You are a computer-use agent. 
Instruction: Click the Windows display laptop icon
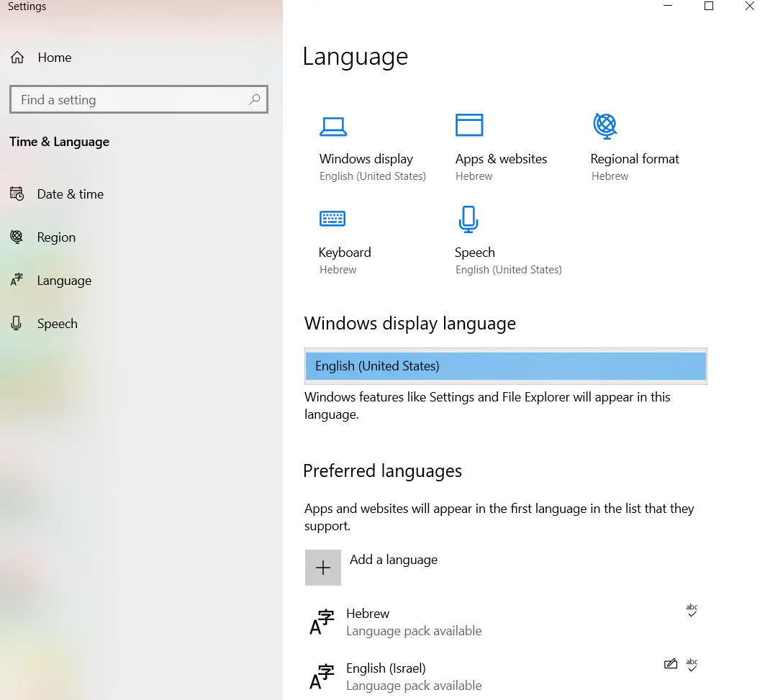tap(332, 127)
